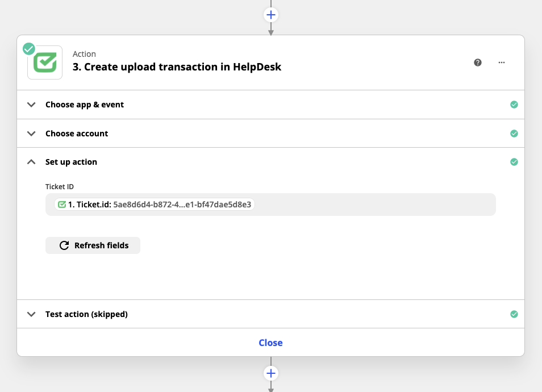Expand Test action (skipped) chevron
Image resolution: width=542 pixels, height=392 pixels.
pos(31,314)
